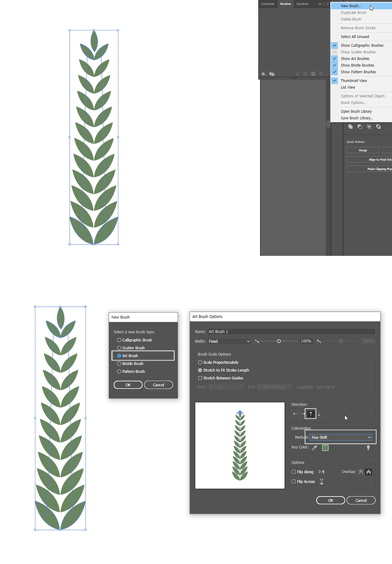The height and width of the screenshot is (564, 392).
Task: Choose Select All Unused menu entry
Action: click(x=362, y=37)
